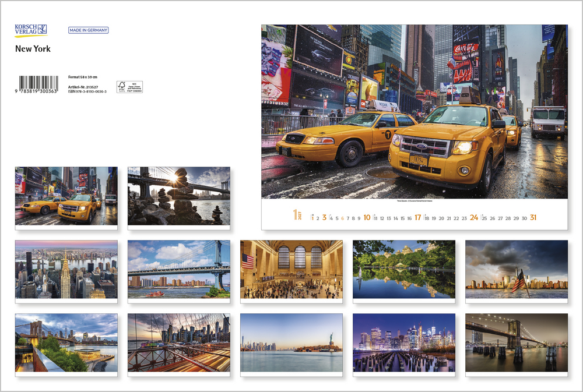Open the stormy skyline with flag thumbnail
Image resolution: width=583 pixels, height=392 pixels.
[516, 269]
